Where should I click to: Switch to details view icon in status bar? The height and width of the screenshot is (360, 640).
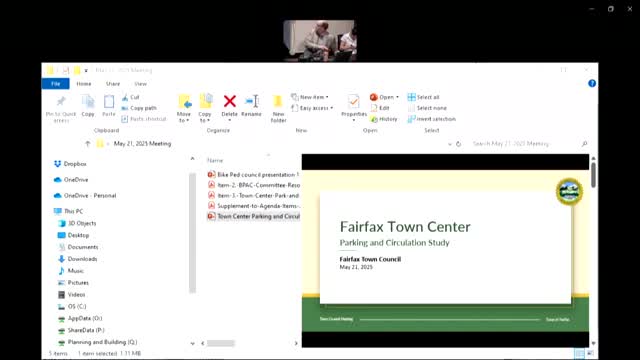579,353
